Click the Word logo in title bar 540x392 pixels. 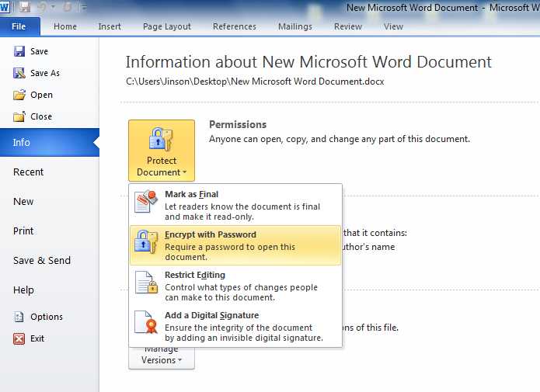pyautogui.click(x=5, y=7)
